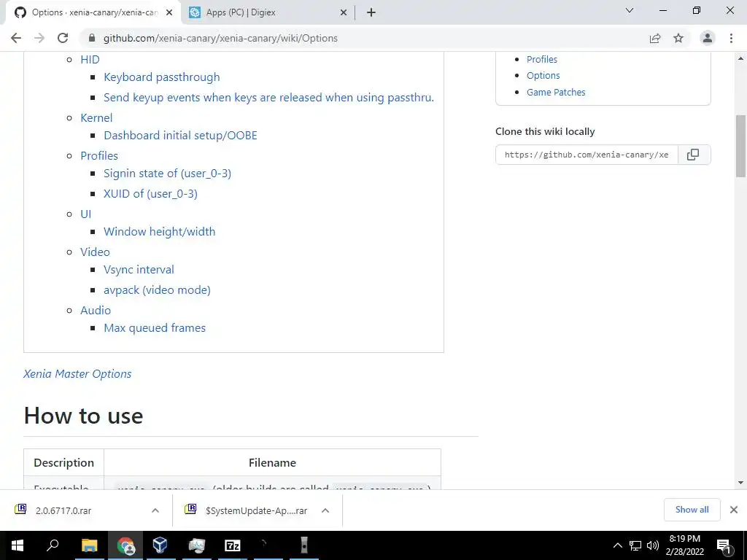Image resolution: width=747 pixels, height=560 pixels.
Task: Bookmark this page with the star icon
Action: click(x=678, y=38)
